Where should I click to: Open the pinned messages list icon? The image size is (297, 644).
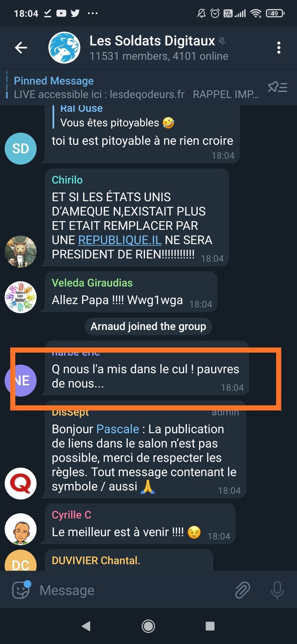pyautogui.click(x=277, y=88)
